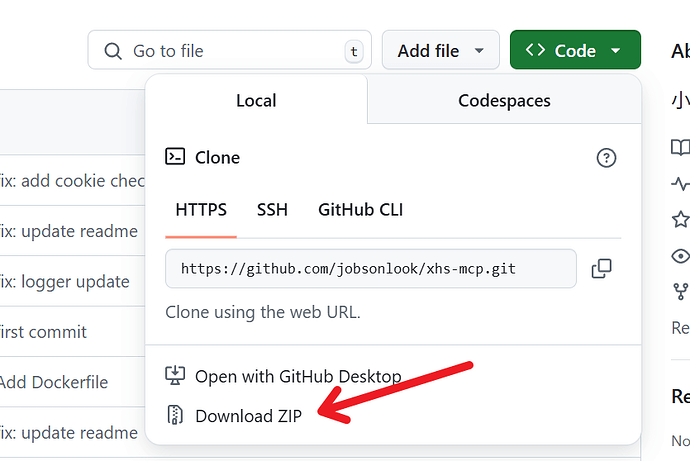Image resolution: width=690 pixels, height=461 pixels.
Task: Open the Add file dropdown
Action: pos(440,50)
